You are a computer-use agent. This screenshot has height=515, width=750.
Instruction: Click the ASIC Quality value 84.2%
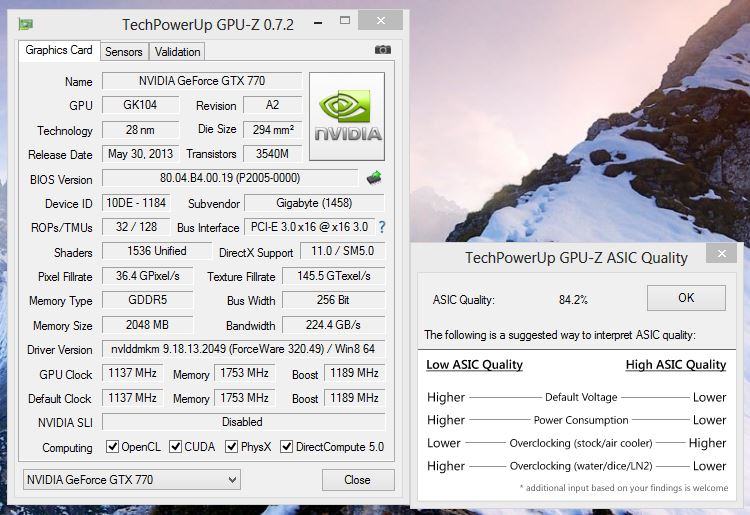tap(573, 300)
